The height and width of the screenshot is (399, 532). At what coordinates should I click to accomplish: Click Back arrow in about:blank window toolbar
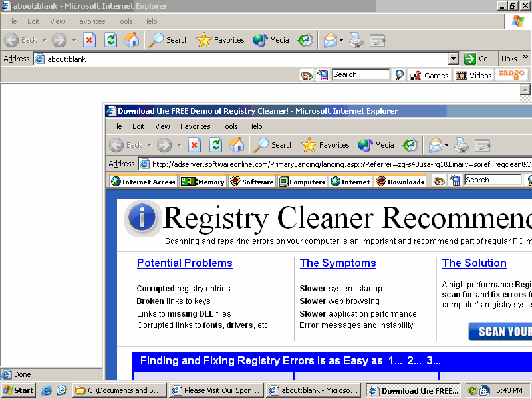point(11,40)
